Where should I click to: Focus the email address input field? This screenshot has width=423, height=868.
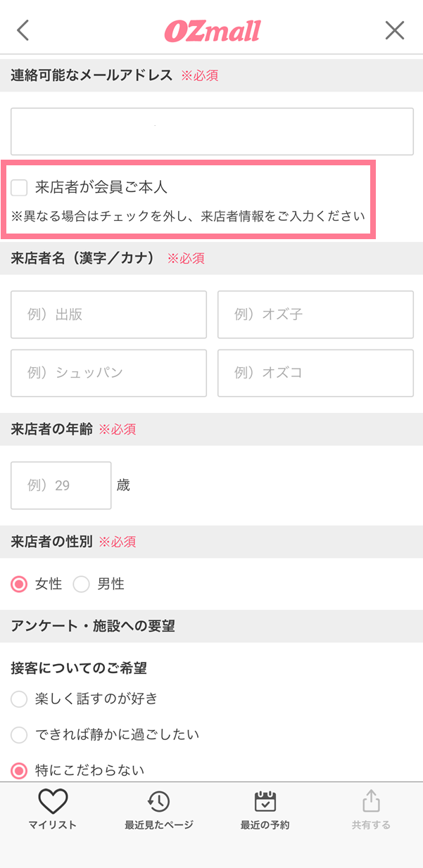point(212,132)
